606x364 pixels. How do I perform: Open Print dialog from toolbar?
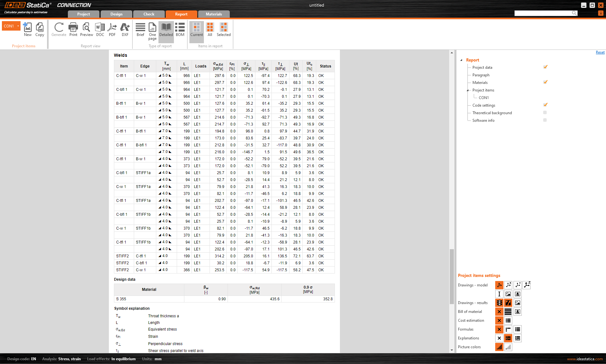click(x=73, y=30)
